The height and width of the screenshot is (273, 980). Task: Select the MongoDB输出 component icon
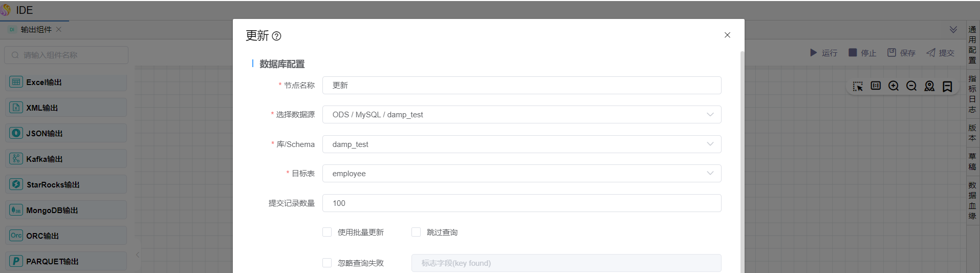coord(16,210)
